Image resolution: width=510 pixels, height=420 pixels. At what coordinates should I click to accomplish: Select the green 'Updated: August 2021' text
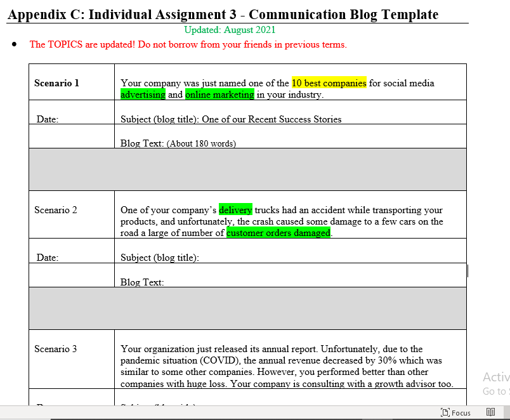(x=229, y=29)
